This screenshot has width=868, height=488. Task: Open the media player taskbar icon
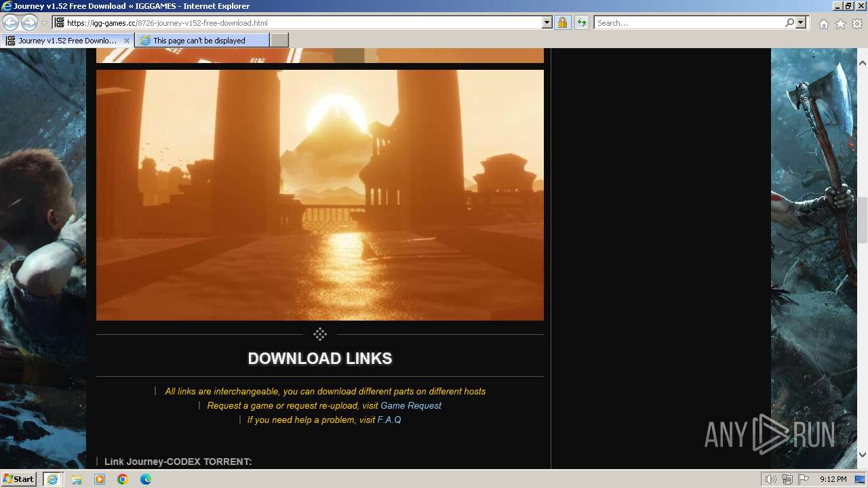coord(100,479)
